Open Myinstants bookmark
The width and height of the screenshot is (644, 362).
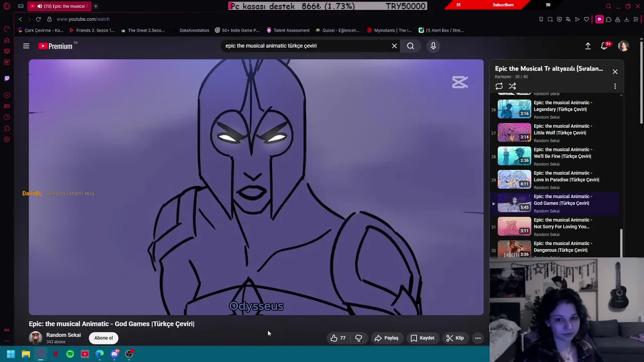pyautogui.click(x=389, y=30)
